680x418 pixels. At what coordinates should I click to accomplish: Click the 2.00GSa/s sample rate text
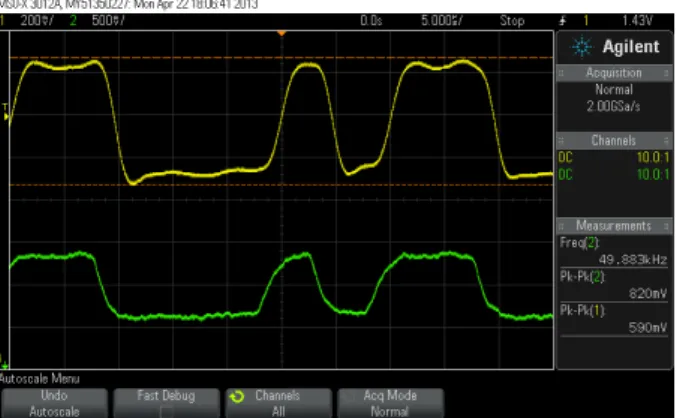coord(614,107)
